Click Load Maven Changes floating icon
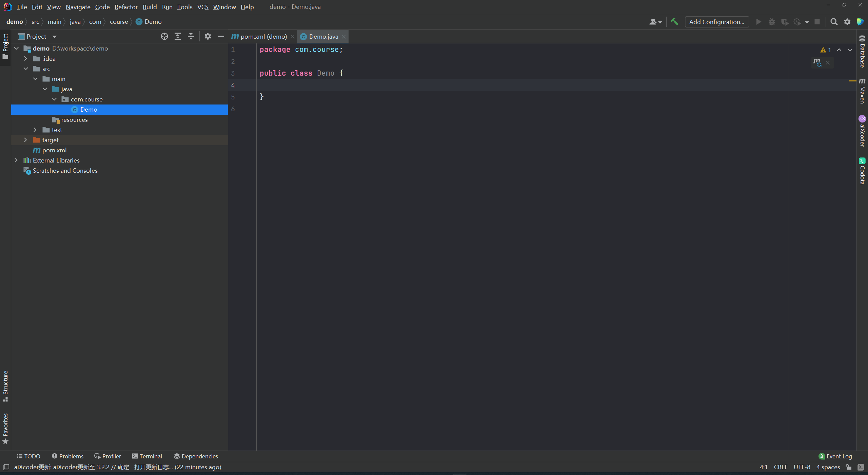868x475 pixels. click(x=817, y=62)
